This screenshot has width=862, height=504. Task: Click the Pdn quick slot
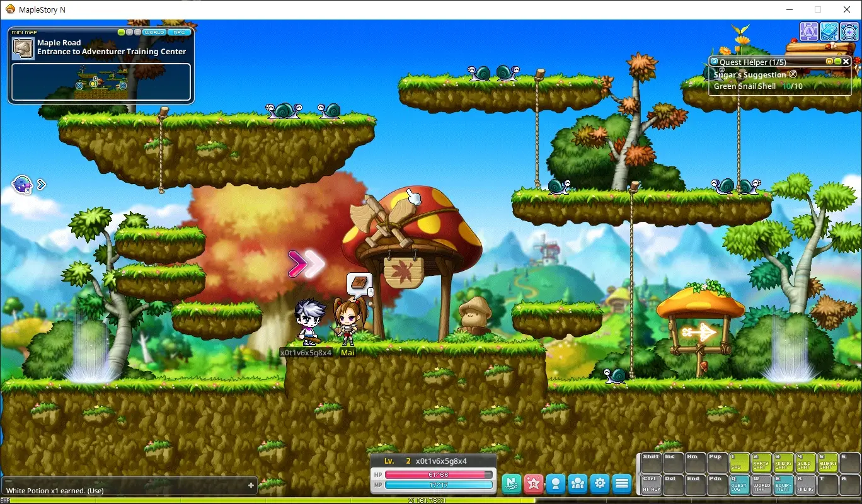(x=718, y=484)
